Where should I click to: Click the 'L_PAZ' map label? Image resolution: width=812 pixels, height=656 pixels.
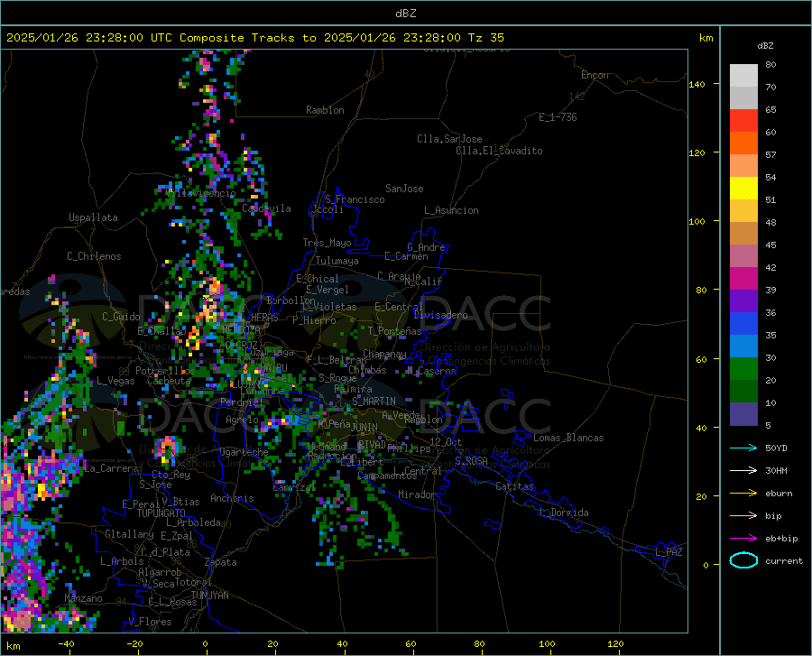pos(669,552)
